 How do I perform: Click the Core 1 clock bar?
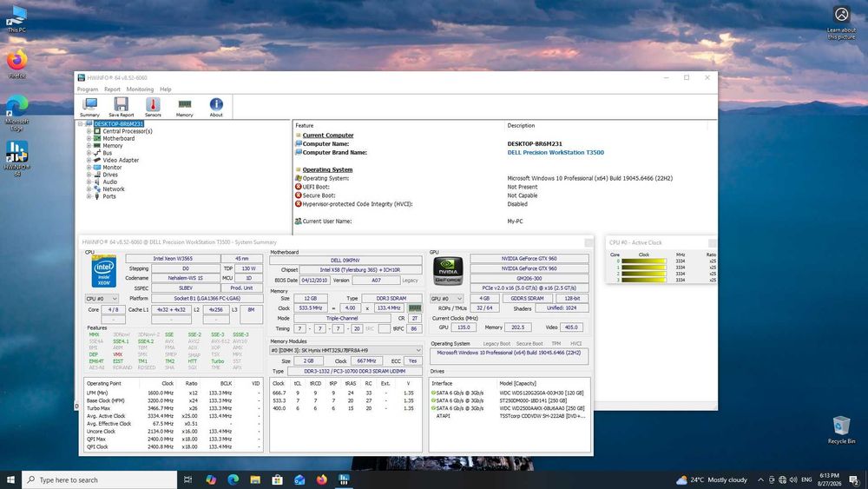pyautogui.click(x=643, y=268)
